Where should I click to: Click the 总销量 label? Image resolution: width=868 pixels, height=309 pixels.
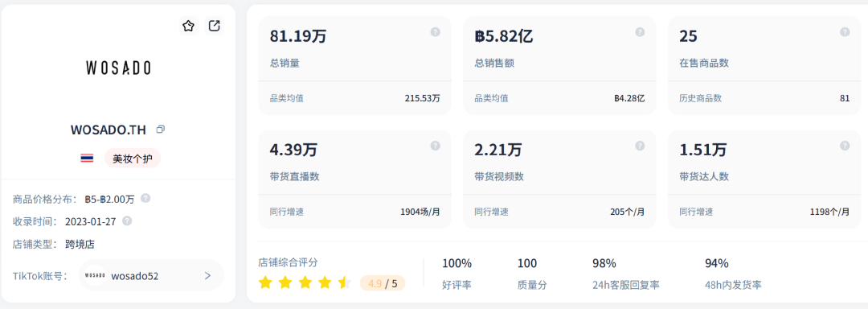click(285, 63)
